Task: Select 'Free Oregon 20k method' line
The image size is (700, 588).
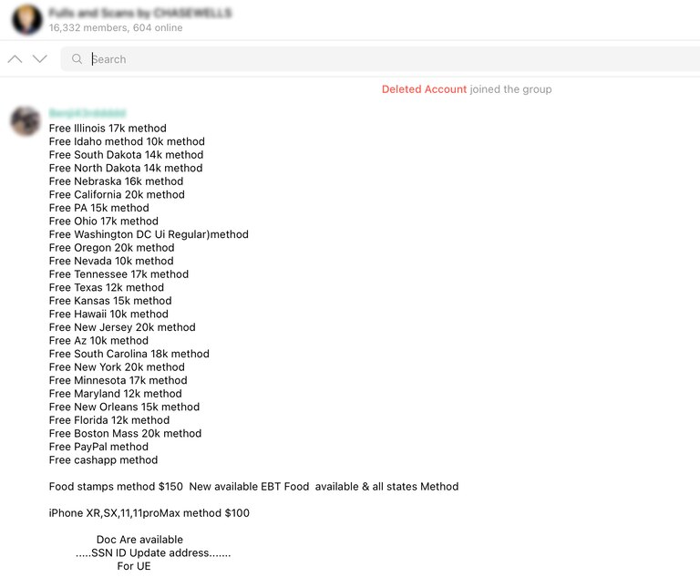Action: tap(111, 248)
